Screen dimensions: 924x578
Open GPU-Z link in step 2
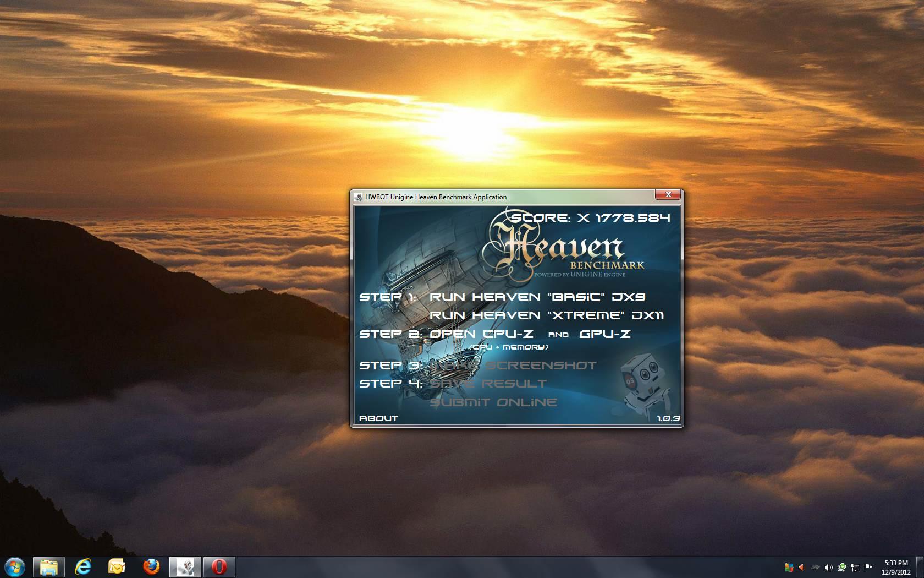(605, 334)
